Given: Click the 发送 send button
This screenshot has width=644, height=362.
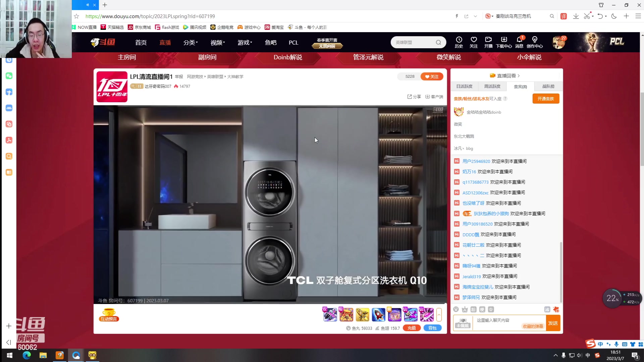Looking at the screenshot, I should point(553,323).
